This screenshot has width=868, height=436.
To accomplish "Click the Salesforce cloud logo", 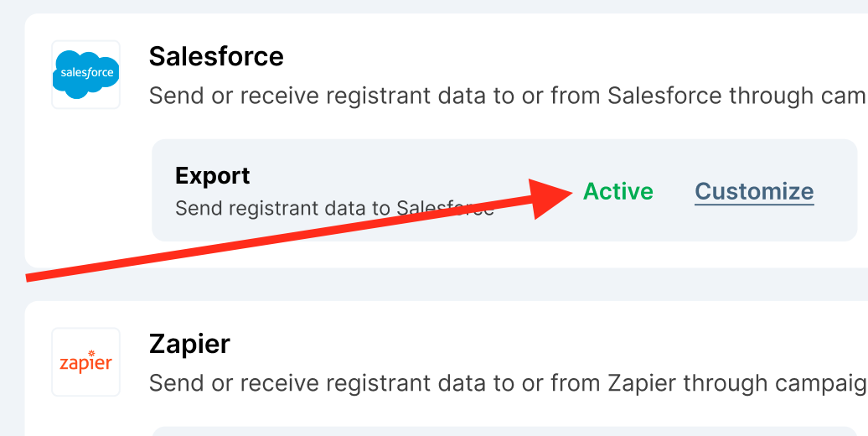I will [85, 74].
